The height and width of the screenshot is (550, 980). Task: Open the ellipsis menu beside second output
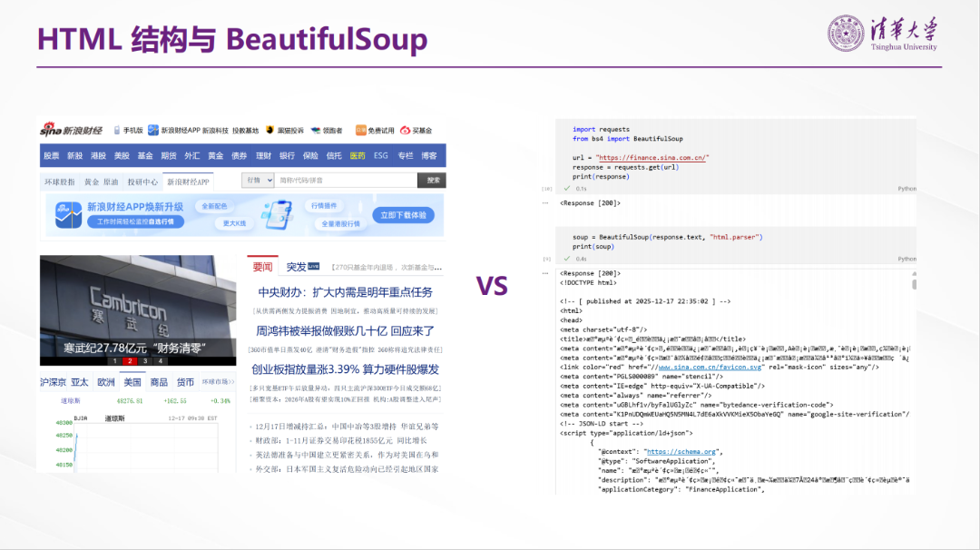(545, 273)
